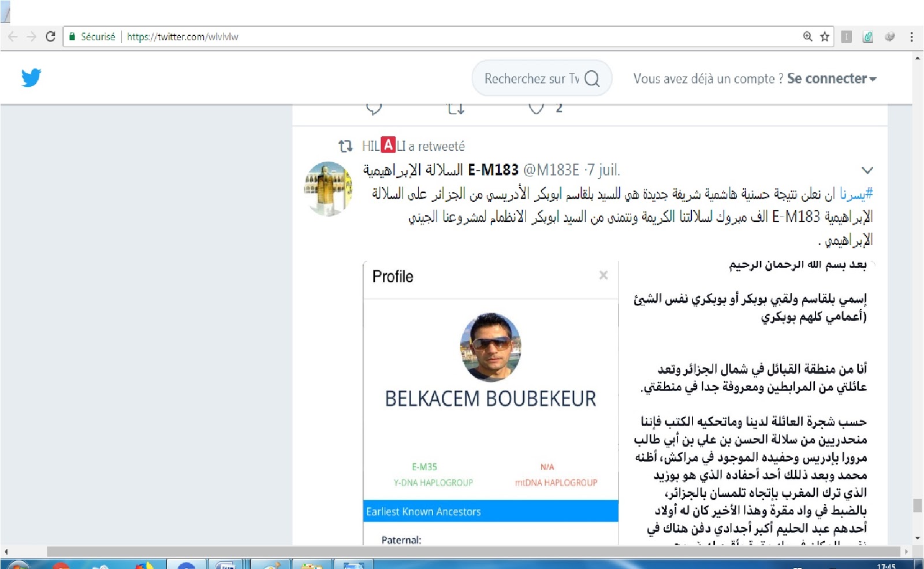Click the hashtag يسرنا link
Screen dimensions: 924x569
pos(856,194)
